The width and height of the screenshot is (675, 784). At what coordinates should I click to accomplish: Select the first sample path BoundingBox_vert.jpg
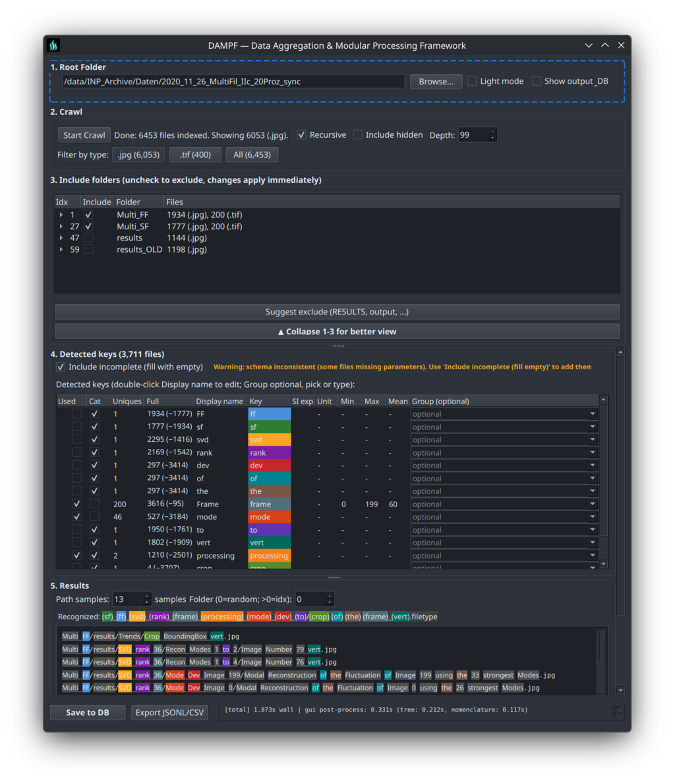coord(150,636)
